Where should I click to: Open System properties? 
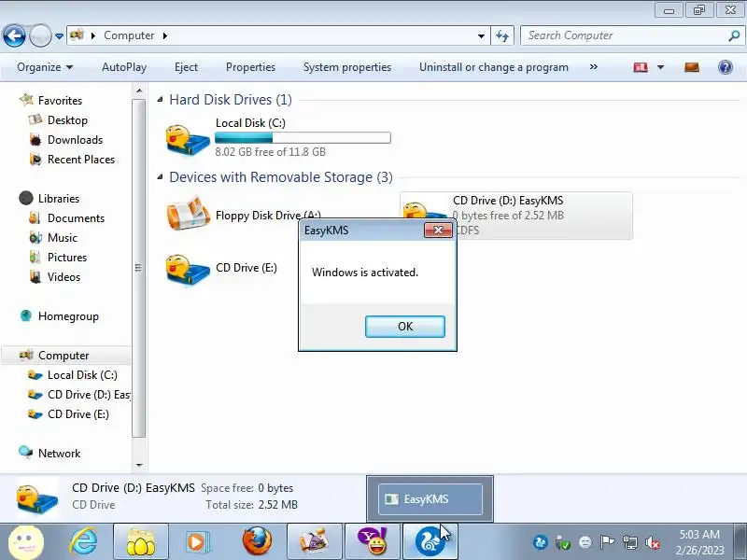click(x=347, y=67)
